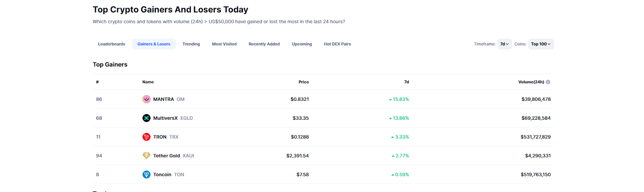Click the Tether Gold coin logo icon
Viewport: 644px width, 192px height.
pyautogui.click(x=147, y=156)
